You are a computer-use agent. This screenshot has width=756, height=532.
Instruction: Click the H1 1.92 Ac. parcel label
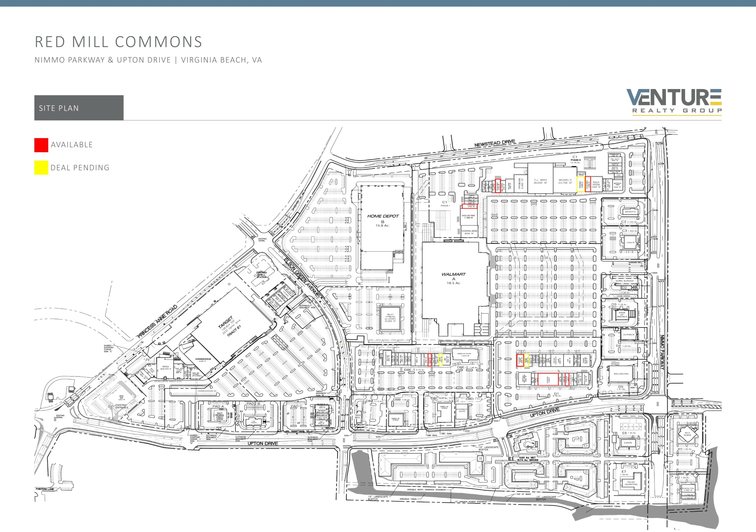(685, 449)
